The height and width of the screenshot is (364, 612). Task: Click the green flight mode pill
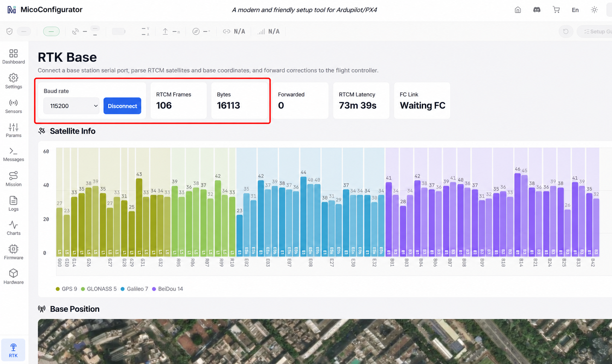pos(51,32)
